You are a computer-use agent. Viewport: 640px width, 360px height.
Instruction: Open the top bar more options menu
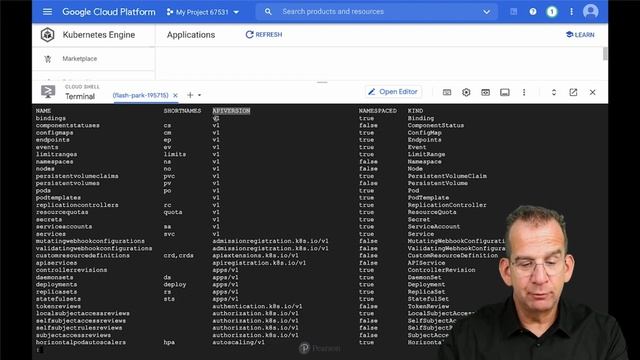(571, 12)
